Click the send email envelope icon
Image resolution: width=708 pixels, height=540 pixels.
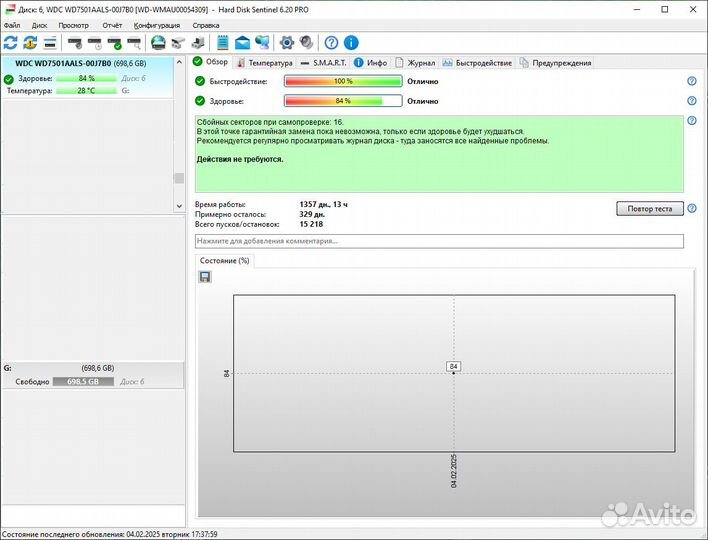tap(243, 42)
